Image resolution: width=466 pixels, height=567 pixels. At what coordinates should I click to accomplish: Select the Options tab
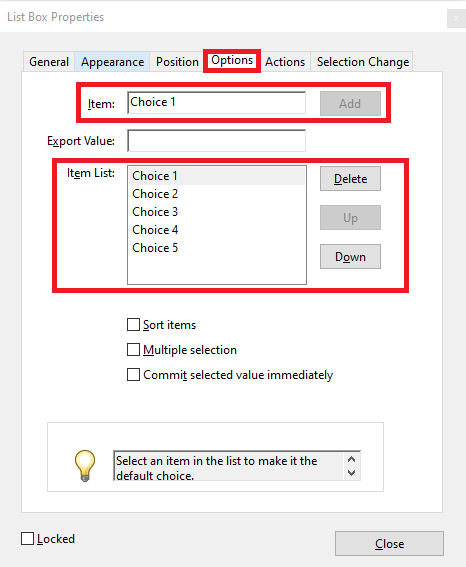click(232, 60)
